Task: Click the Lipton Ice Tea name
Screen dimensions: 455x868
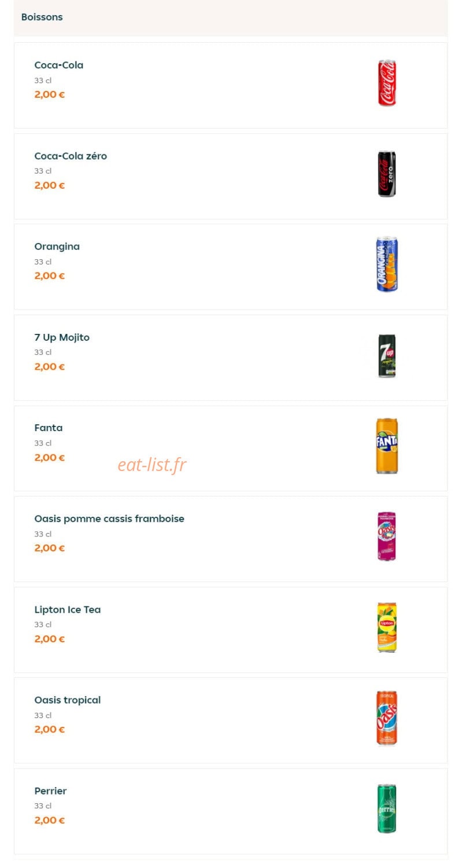Action: point(67,609)
